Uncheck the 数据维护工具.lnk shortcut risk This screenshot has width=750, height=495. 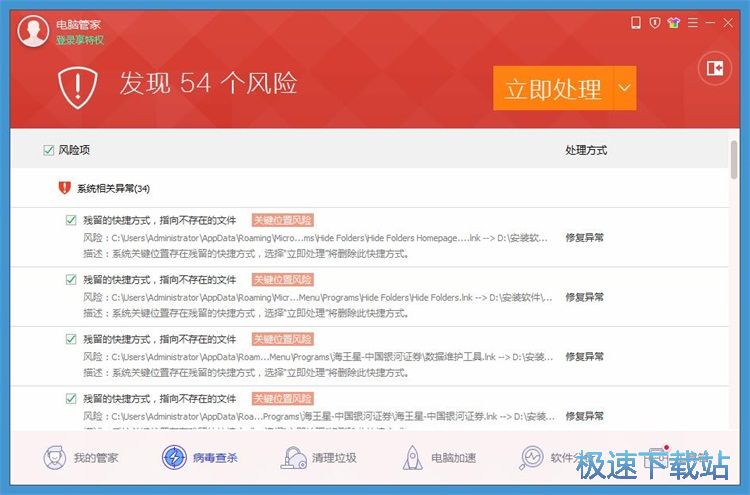point(71,339)
